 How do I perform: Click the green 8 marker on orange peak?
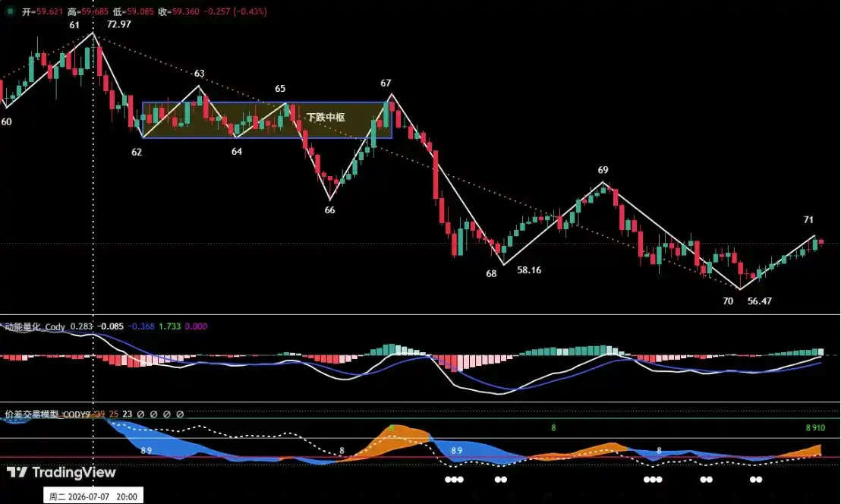392,428
